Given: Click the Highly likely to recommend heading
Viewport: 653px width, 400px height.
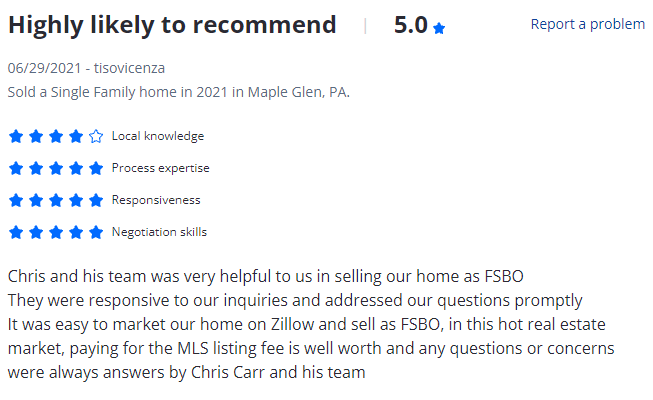Looking at the screenshot, I should 172,25.
